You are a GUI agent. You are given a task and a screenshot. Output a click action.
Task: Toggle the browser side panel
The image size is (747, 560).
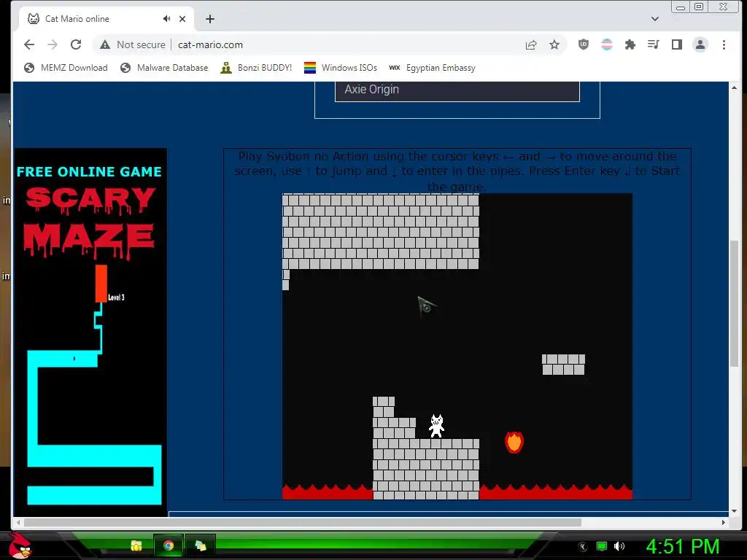click(676, 44)
